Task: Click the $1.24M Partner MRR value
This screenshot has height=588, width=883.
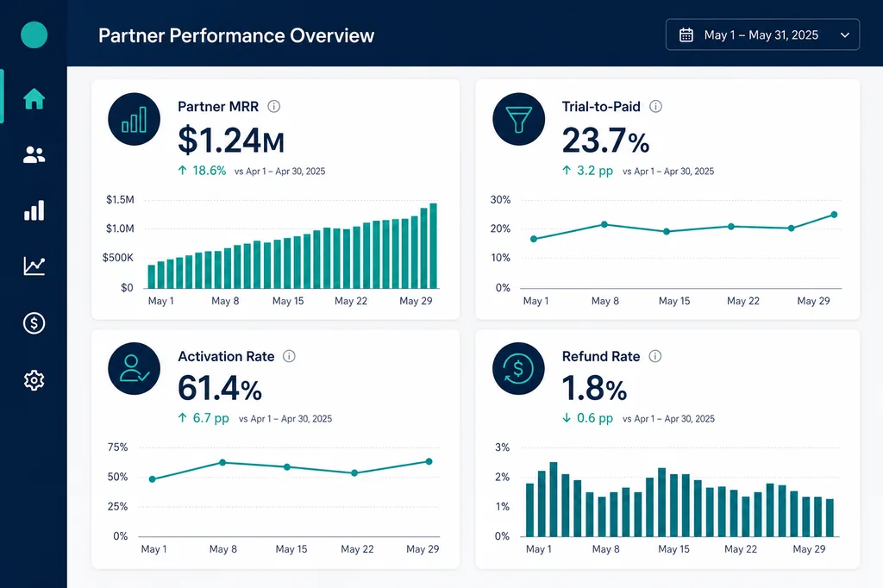Action: pyautogui.click(x=231, y=141)
